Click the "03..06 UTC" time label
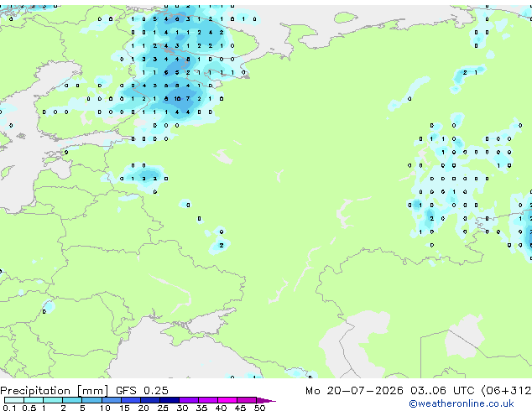This screenshot has width=532, height=411. (442, 391)
